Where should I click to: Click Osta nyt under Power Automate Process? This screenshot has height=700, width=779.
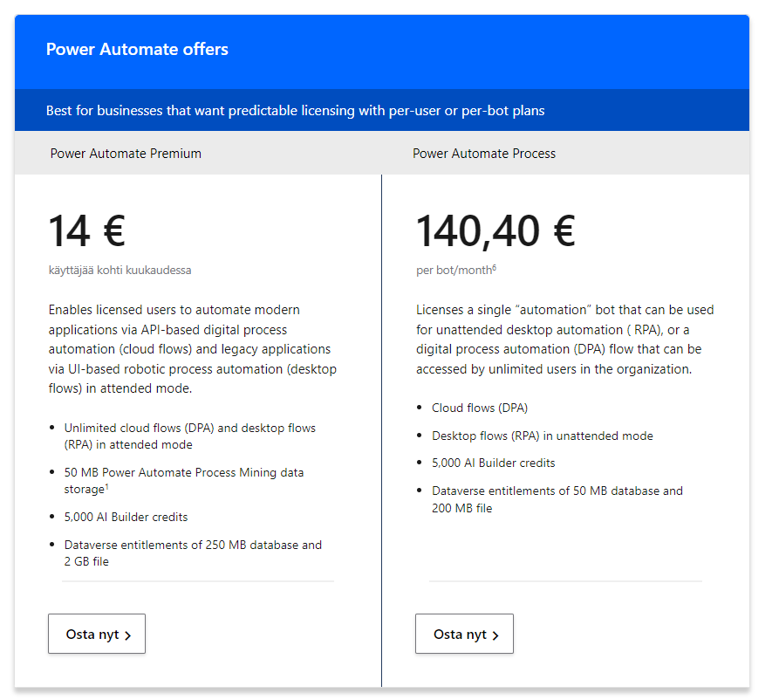click(464, 634)
